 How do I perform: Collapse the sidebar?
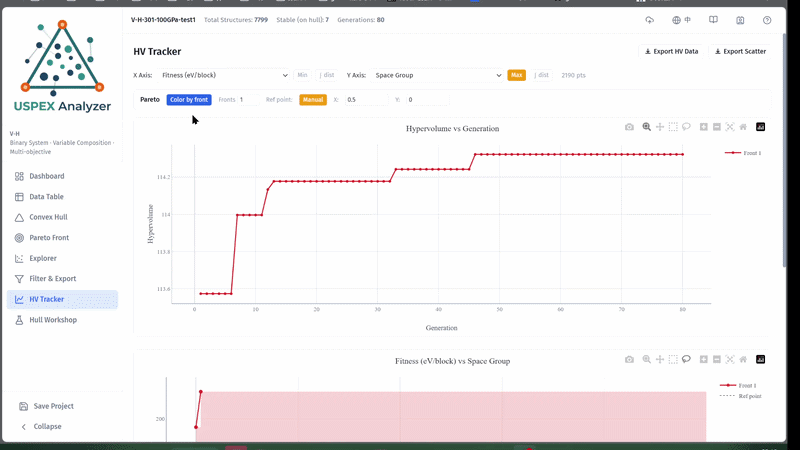(x=41, y=427)
